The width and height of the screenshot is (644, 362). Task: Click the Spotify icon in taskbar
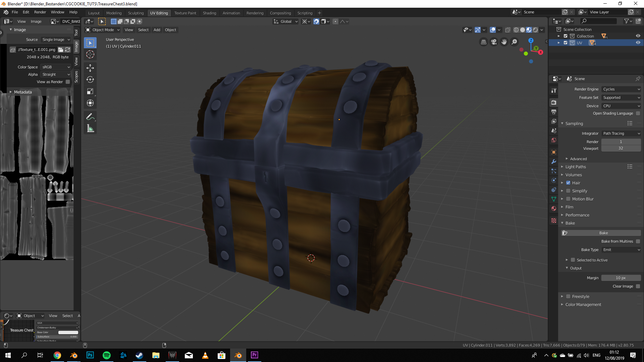point(106,355)
